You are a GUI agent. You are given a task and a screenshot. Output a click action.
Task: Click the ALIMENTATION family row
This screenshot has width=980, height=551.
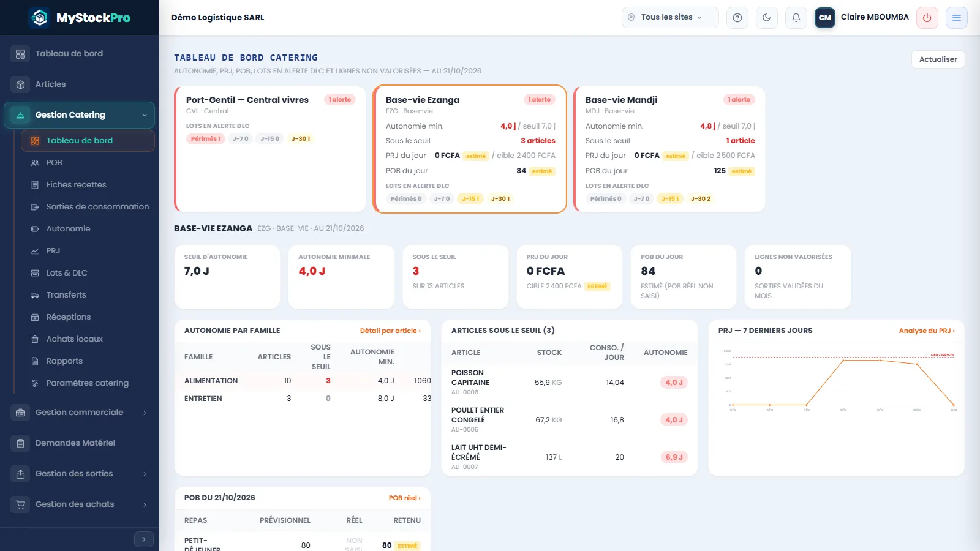coord(303,381)
